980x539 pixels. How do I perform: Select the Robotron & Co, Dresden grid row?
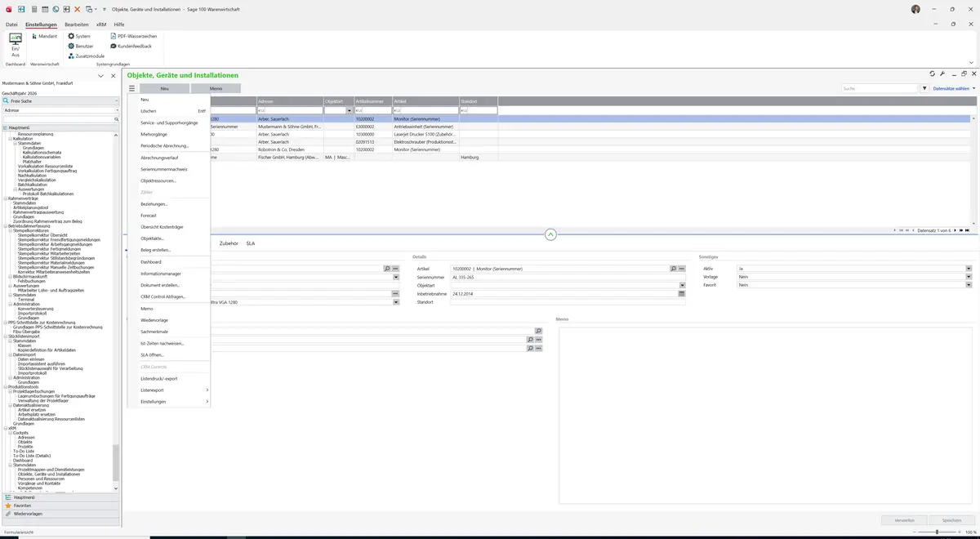point(549,150)
